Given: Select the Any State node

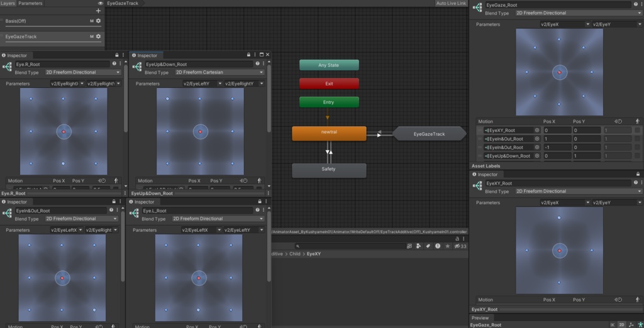Looking at the screenshot, I should point(329,65).
